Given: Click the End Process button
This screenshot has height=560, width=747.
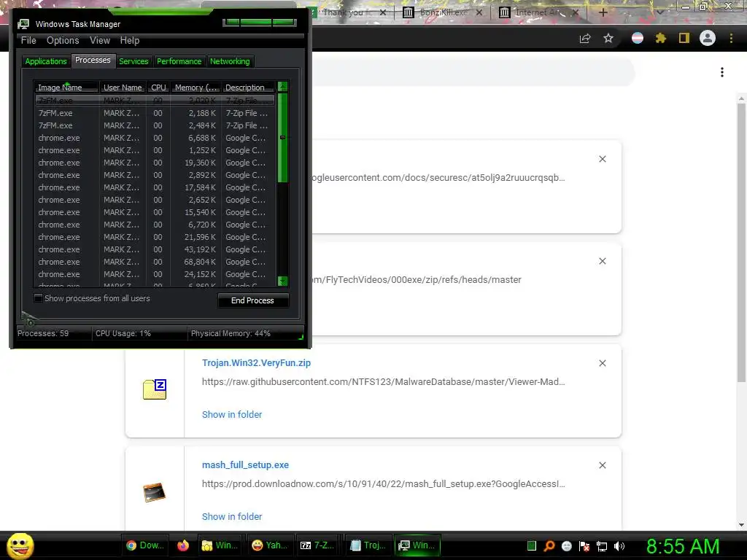Looking at the screenshot, I should click(253, 300).
